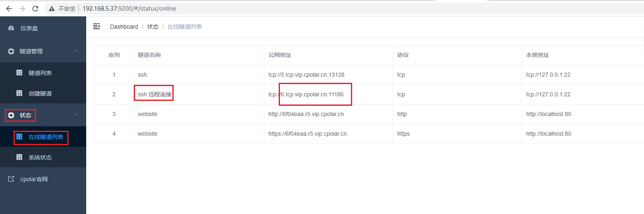Image resolution: width=644 pixels, height=214 pixels.
Task: Click local address tcp://127.0.0.1:22 in row 1
Action: (548, 75)
